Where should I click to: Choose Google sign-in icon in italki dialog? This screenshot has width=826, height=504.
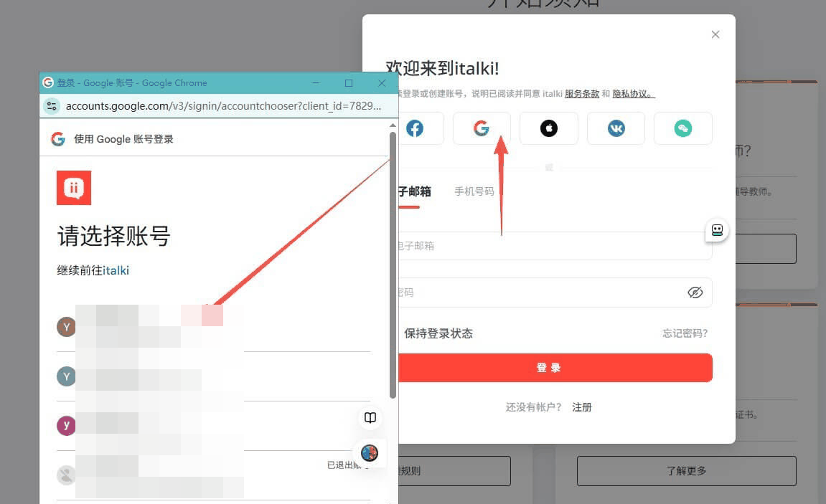(x=481, y=128)
